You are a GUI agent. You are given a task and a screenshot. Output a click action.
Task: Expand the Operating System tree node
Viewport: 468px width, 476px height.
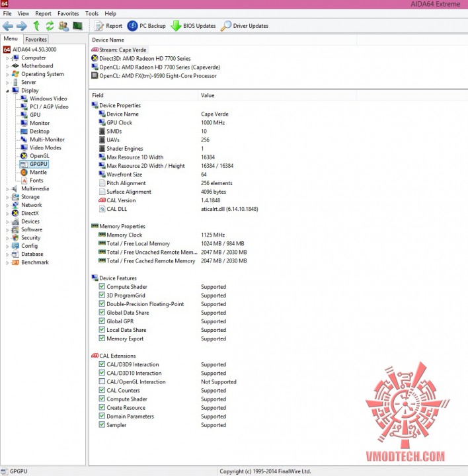7,74
